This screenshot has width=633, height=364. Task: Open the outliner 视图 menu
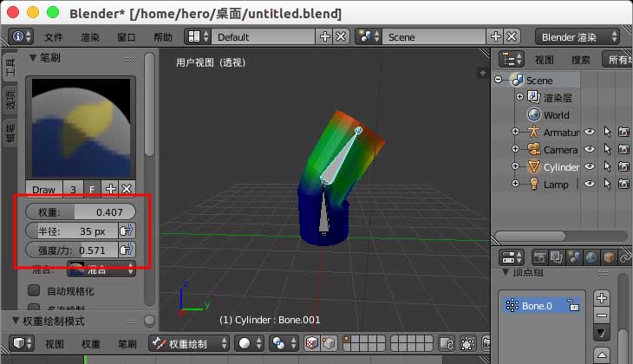click(x=545, y=60)
